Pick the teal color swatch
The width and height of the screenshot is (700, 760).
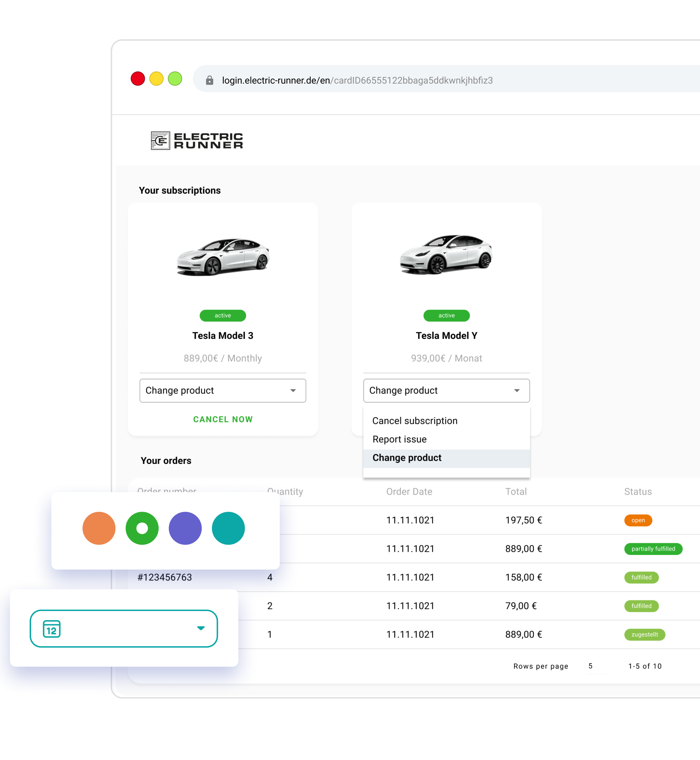pyautogui.click(x=229, y=528)
